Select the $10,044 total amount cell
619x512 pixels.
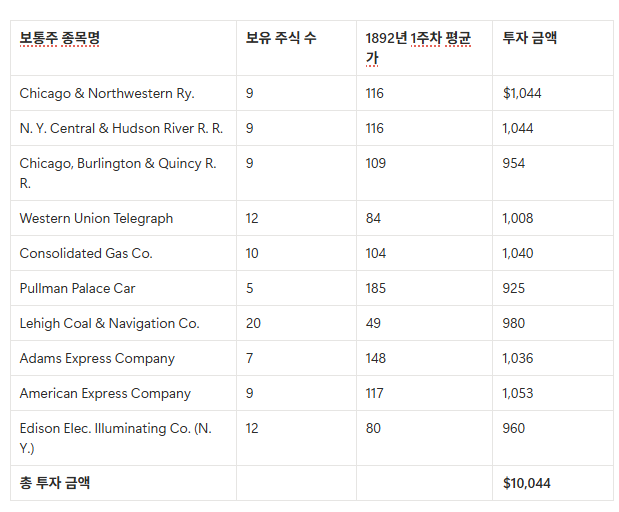click(x=526, y=483)
